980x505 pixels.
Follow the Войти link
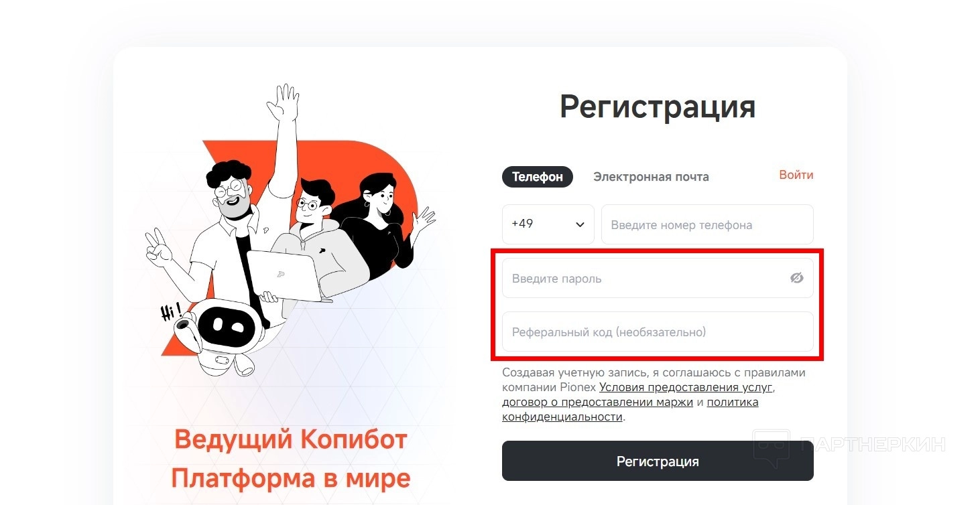(796, 175)
